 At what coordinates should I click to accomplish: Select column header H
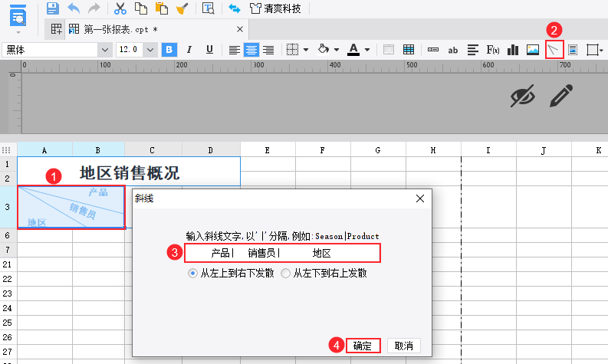click(433, 150)
